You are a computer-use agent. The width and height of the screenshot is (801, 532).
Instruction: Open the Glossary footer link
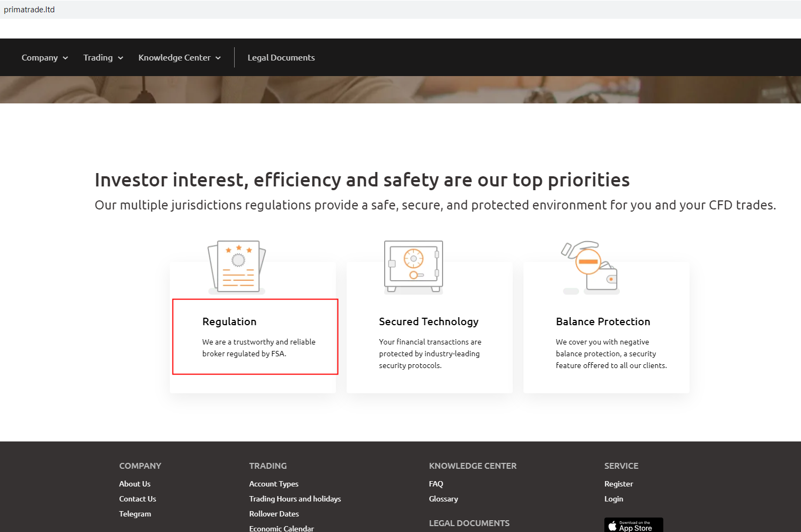coord(444,499)
